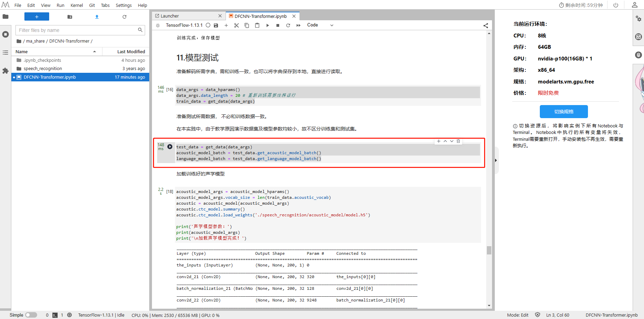This screenshot has height=319, width=644.
Task: Click the notebook vertical scrollbar thumb
Action: click(x=489, y=250)
